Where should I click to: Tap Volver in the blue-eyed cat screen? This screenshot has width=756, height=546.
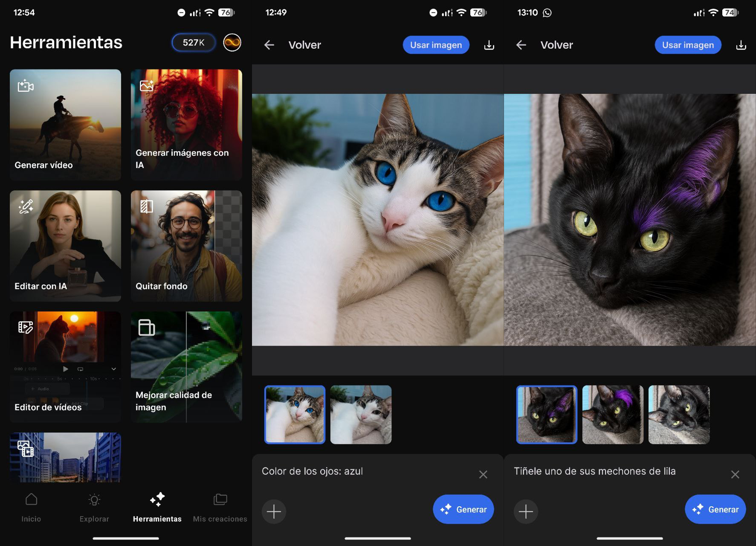coord(304,45)
